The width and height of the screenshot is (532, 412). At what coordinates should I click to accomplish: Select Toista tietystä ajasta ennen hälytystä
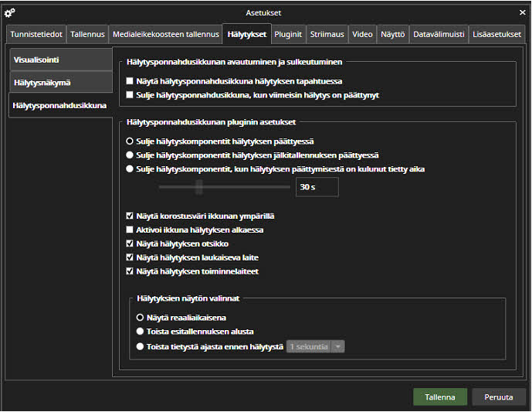click(140, 346)
